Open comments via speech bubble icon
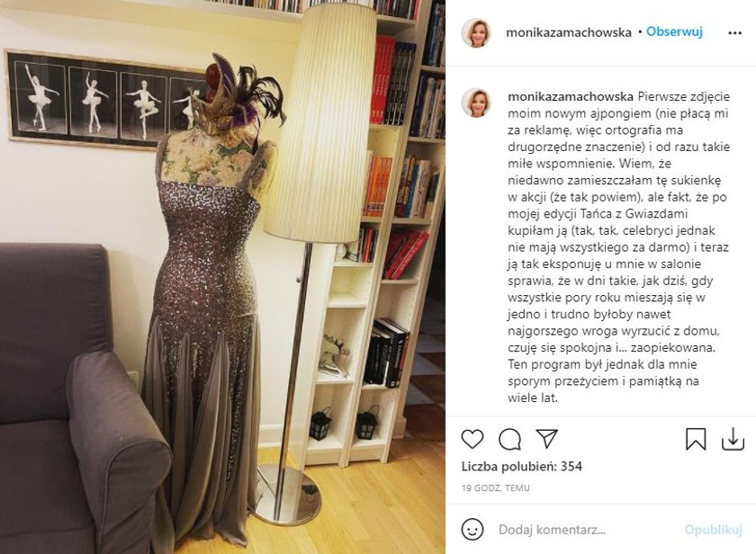Viewport: 756px width, 554px height. tap(509, 439)
